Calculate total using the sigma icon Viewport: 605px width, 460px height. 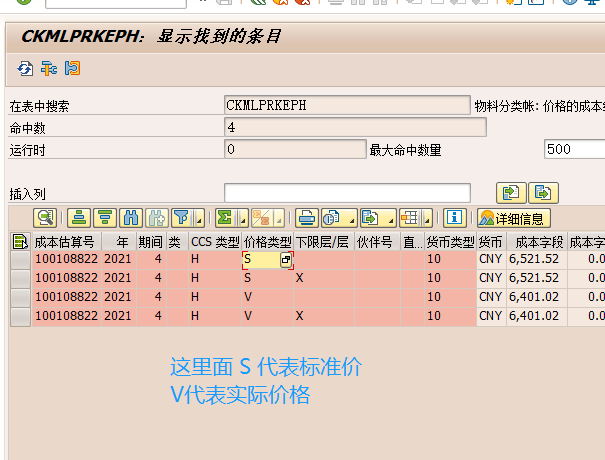(x=226, y=218)
